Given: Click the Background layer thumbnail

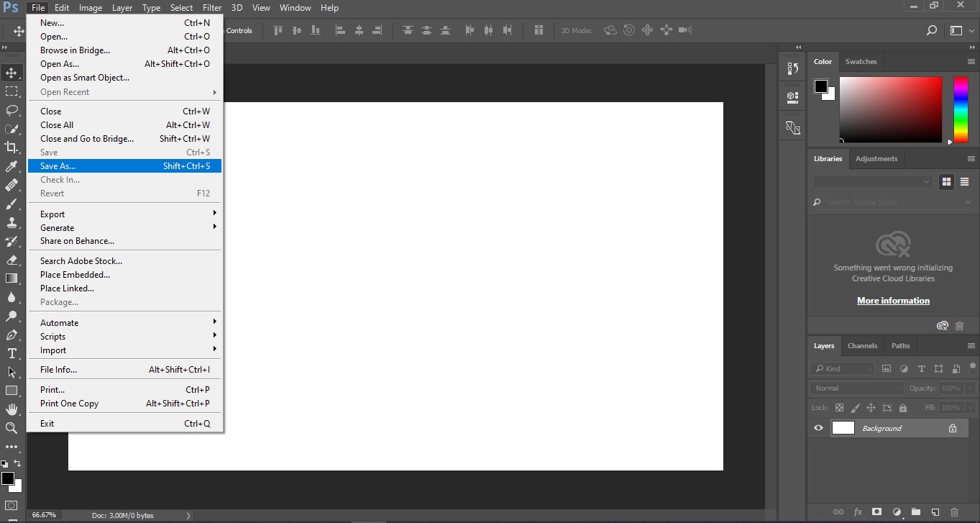Looking at the screenshot, I should click(843, 428).
